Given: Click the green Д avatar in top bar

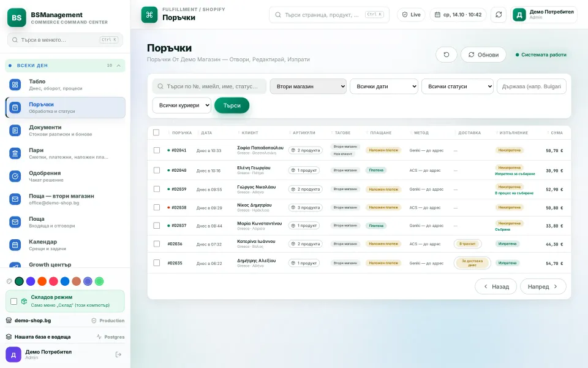Looking at the screenshot, I should [519, 15].
